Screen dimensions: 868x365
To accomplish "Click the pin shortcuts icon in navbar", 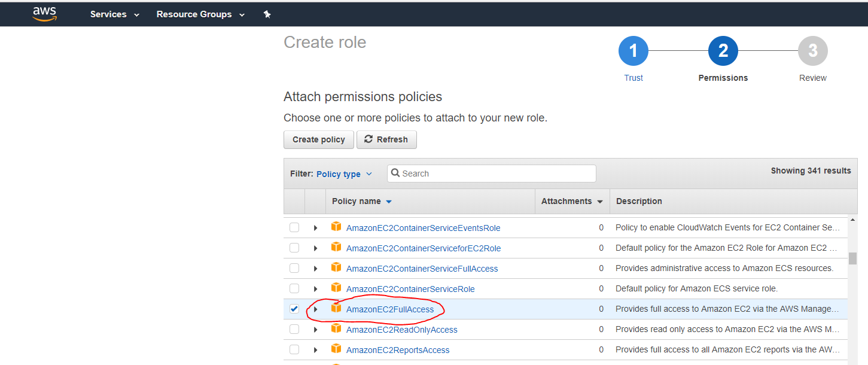I will click(x=267, y=14).
